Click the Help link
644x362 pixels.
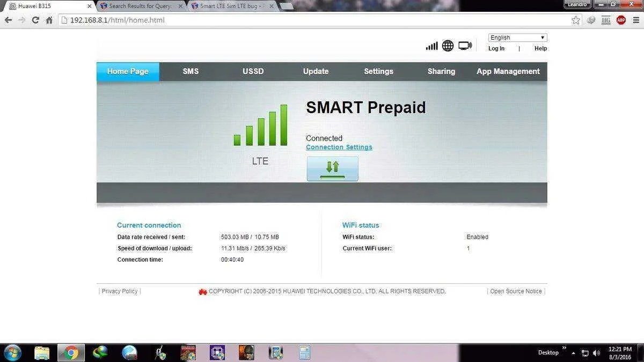tap(540, 48)
